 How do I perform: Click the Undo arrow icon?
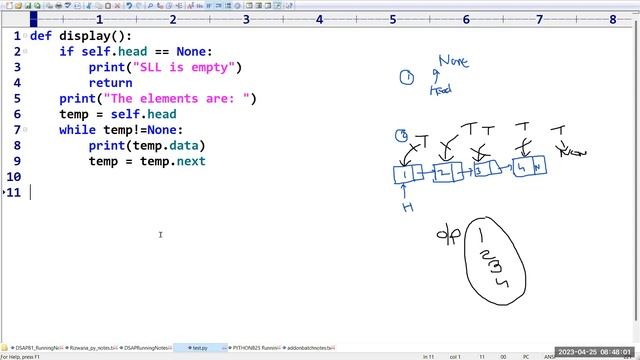pos(129,6)
